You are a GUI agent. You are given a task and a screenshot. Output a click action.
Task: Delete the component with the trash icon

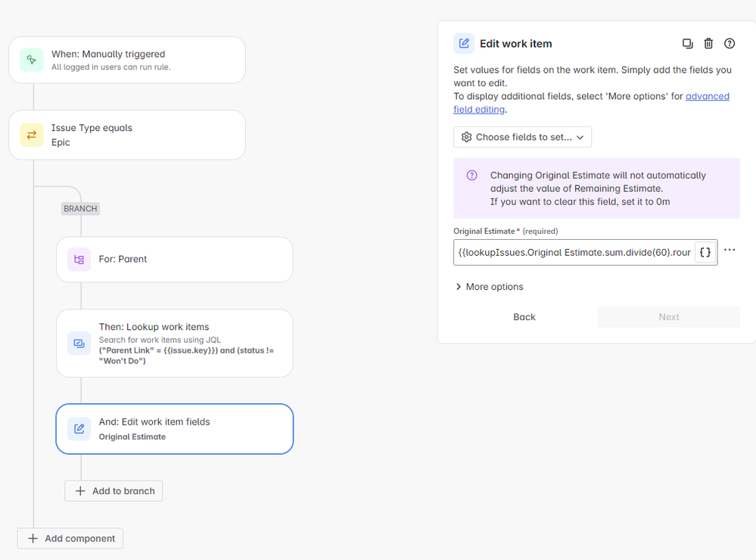pyautogui.click(x=708, y=43)
